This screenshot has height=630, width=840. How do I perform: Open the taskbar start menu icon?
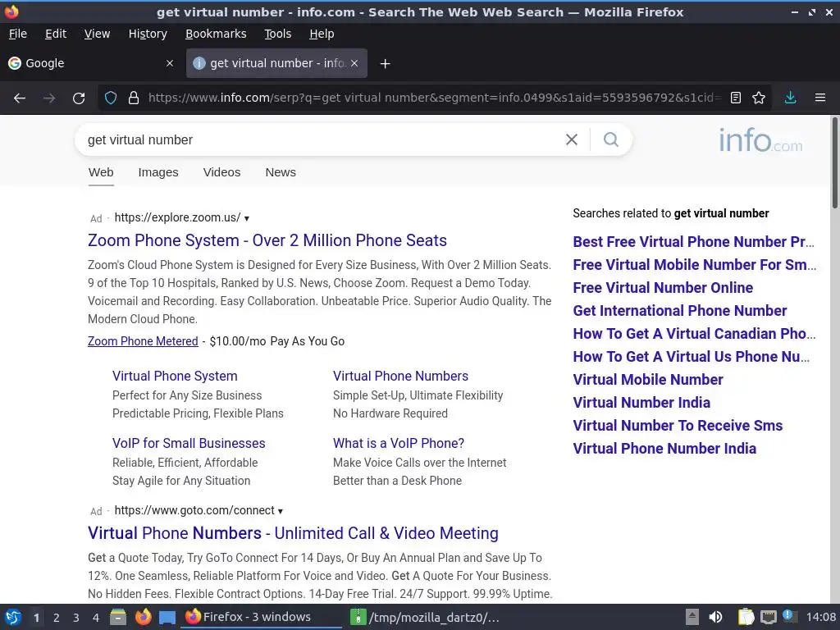click(13, 617)
